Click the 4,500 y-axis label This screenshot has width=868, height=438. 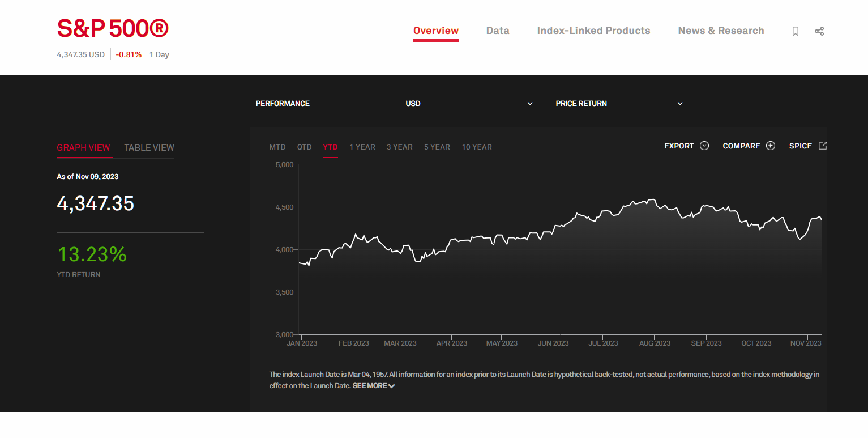point(284,207)
